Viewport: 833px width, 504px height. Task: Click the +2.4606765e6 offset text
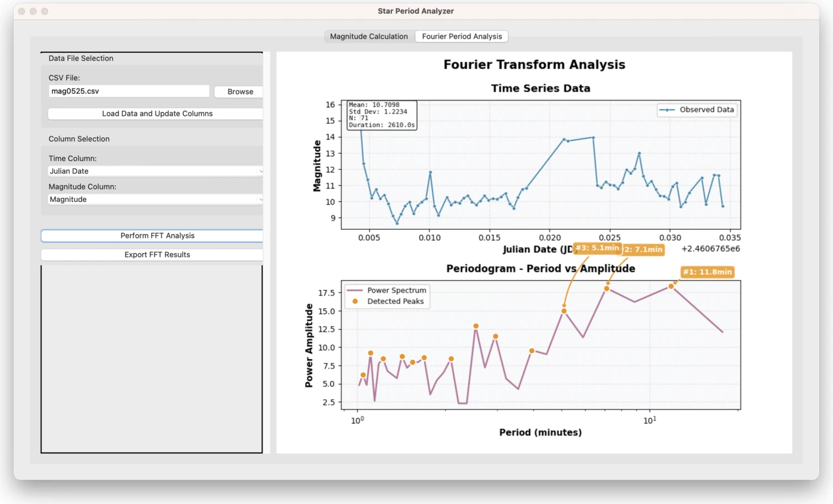point(710,249)
